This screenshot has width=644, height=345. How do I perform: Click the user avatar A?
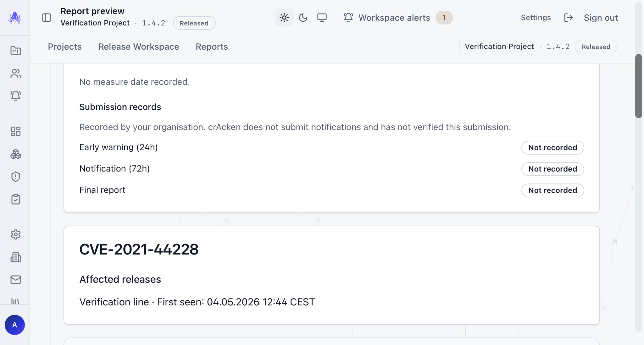[15, 325]
